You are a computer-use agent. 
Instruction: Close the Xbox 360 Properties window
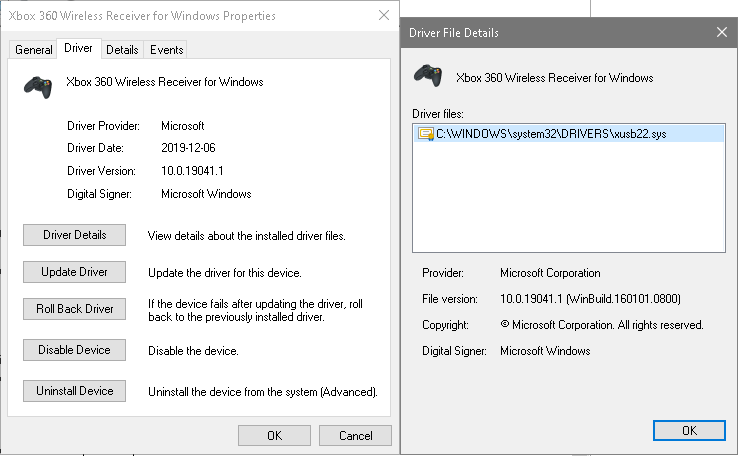point(384,16)
